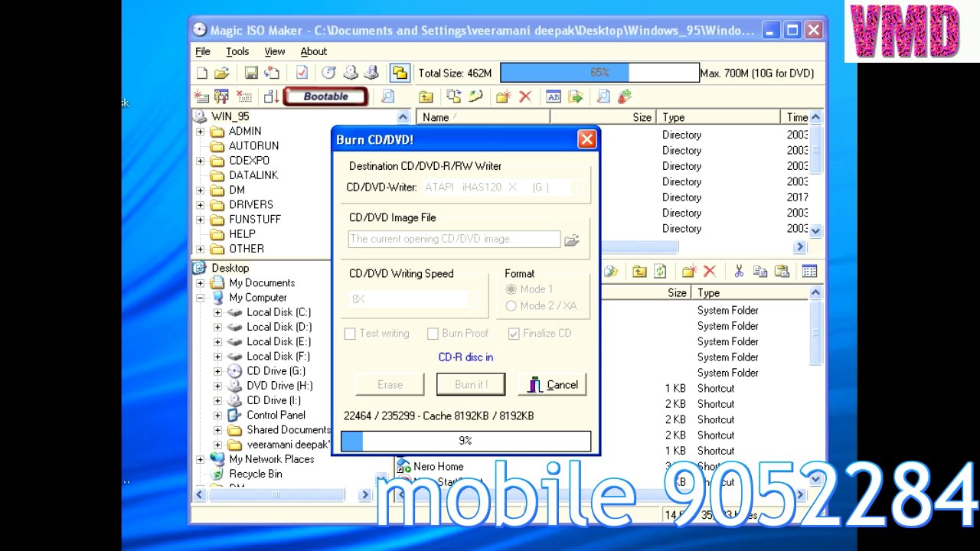This screenshot has width=980, height=551.
Task: Click the CD drive burn icon in top toolbar
Action: 351,73
